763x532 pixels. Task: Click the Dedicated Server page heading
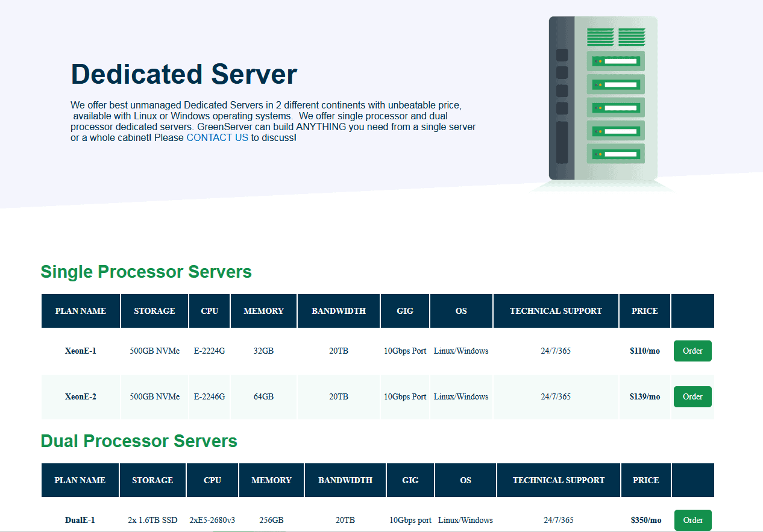pyautogui.click(x=184, y=74)
